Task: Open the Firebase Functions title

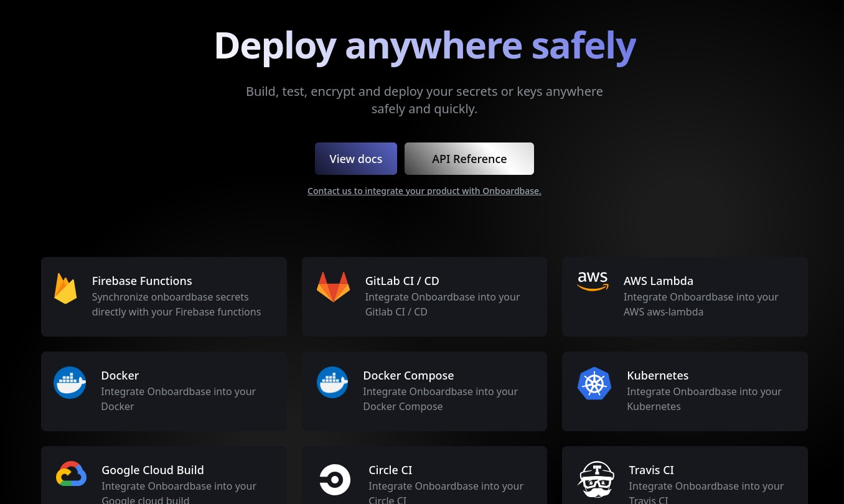Action: (142, 281)
